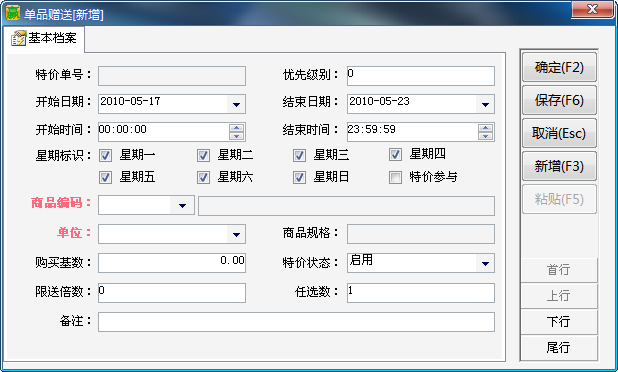This screenshot has width=618, height=372.
Task: Click the 取消(Esc) button
Action: pos(559,133)
